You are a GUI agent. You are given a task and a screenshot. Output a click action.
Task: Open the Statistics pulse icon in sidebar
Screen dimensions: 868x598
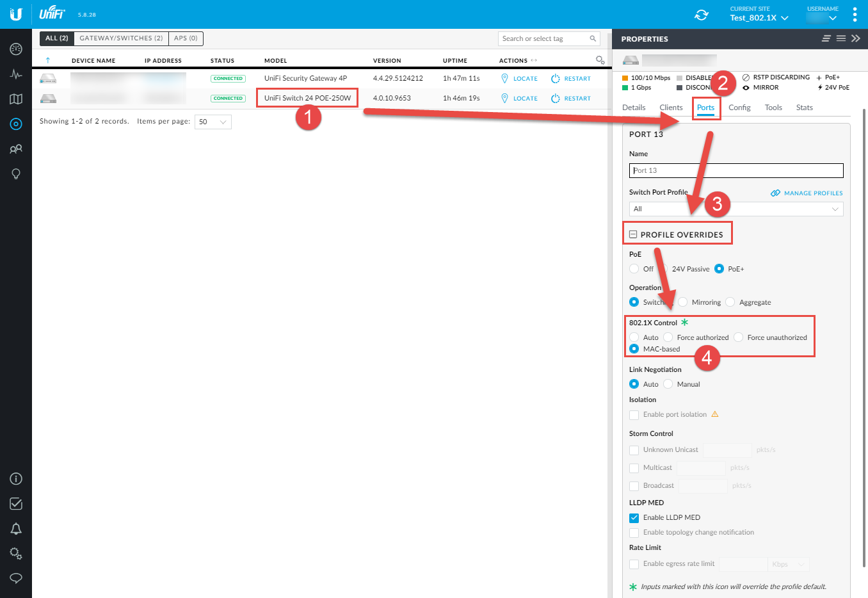coord(16,74)
